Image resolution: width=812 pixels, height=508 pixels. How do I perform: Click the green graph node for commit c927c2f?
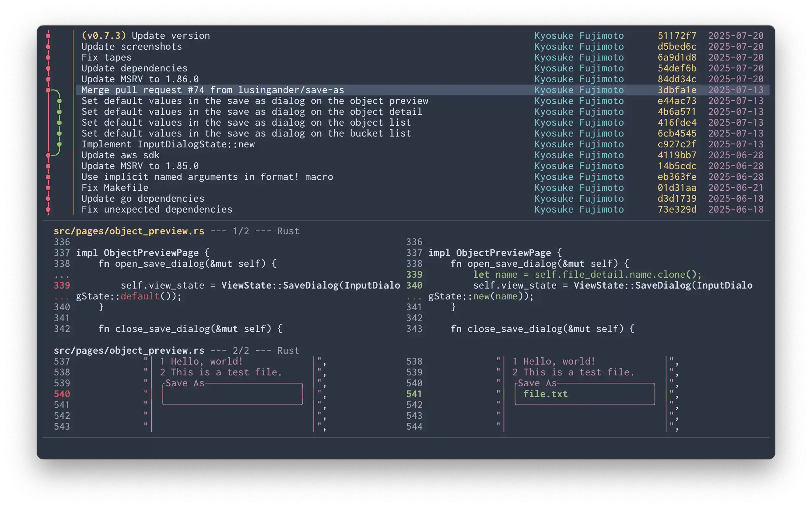59,144
